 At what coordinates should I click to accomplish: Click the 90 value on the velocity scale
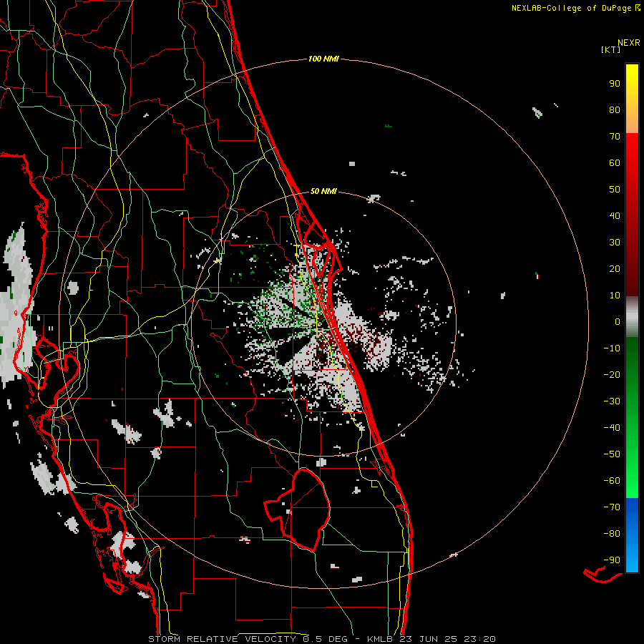(615, 84)
